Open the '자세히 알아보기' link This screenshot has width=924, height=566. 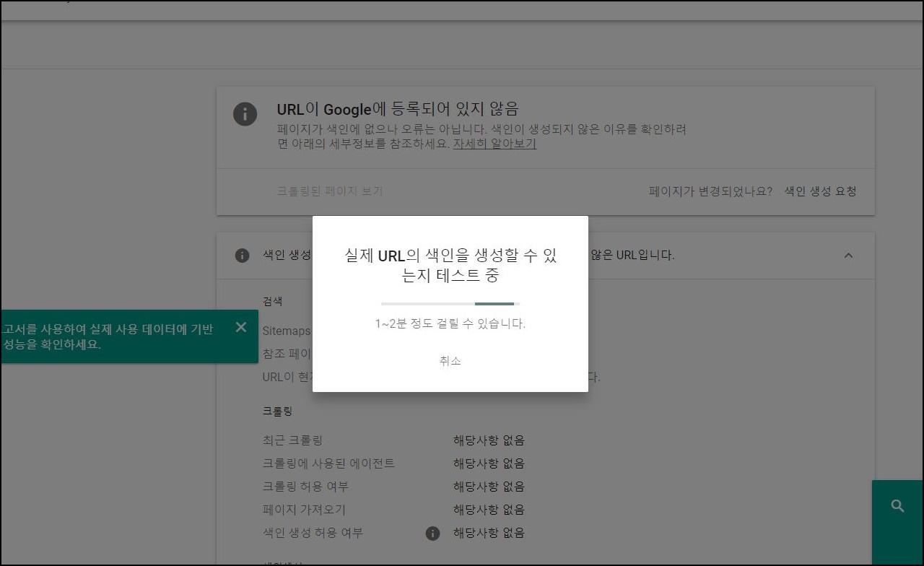coord(494,144)
